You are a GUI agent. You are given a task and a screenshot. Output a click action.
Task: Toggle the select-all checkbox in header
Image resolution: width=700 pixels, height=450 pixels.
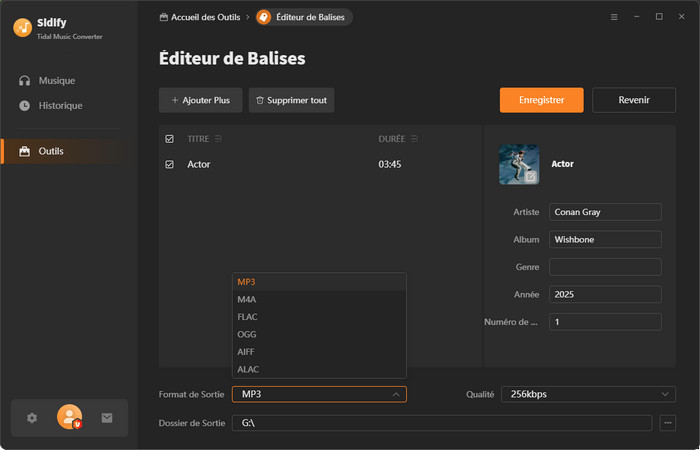(169, 139)
